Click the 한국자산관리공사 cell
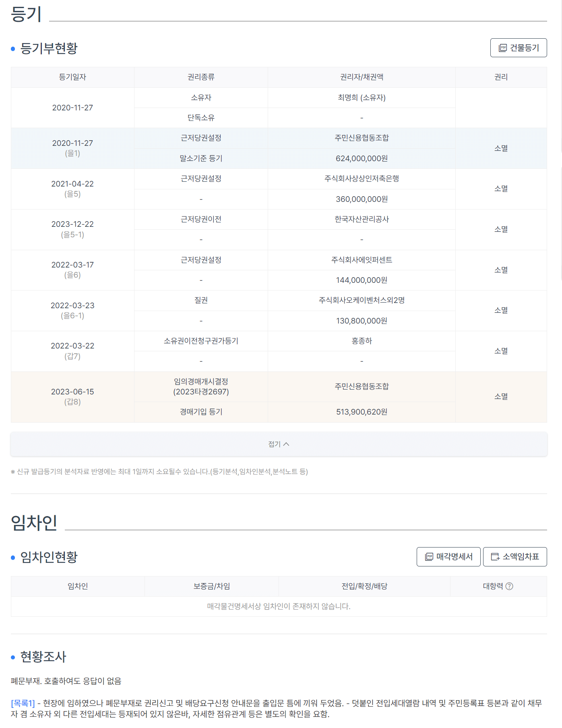Viewport: 562px width, 728px height. point(362,219)
